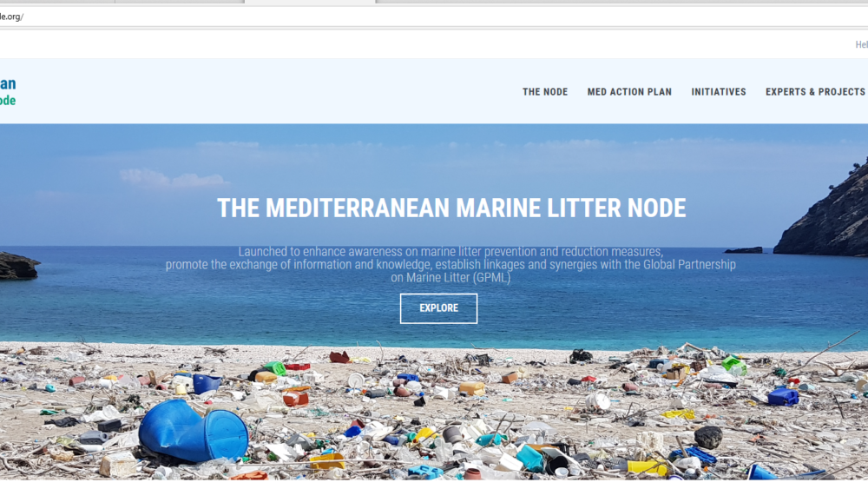The height and width of the screenshot is (489, 868).
Task: Click the Help link in the top bar
Action: pos(861,45)
